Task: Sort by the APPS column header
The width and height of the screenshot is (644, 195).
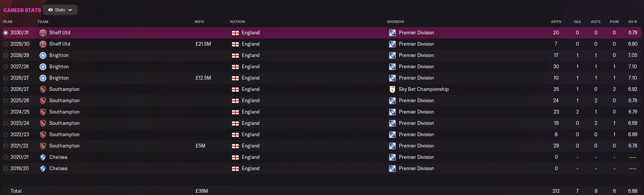Action: [x=556, y=22]
